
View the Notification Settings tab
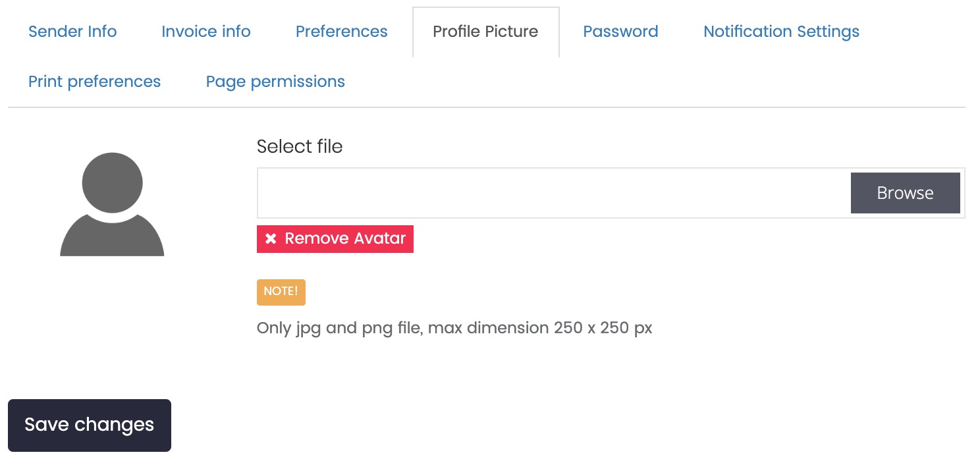[x=781, y=32]
